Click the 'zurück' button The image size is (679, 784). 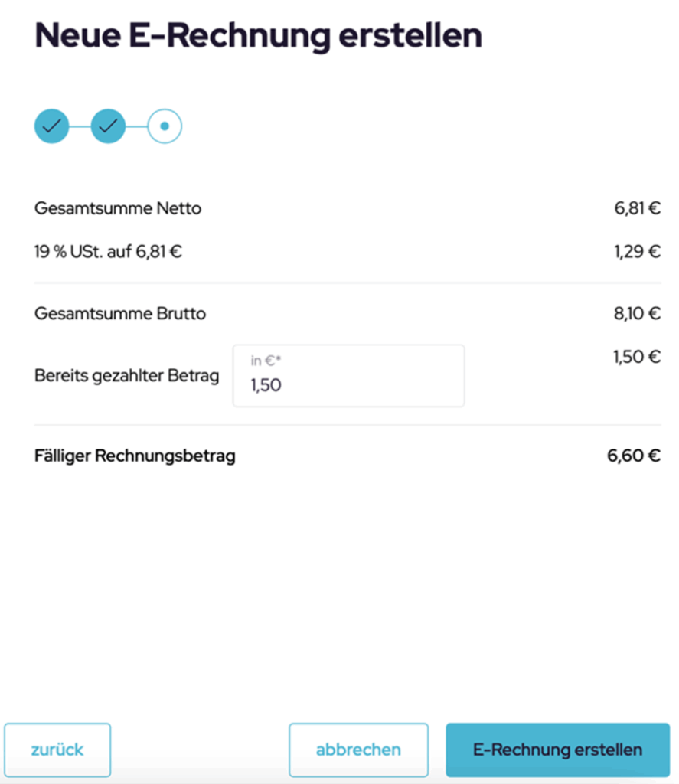pos(57,750)
